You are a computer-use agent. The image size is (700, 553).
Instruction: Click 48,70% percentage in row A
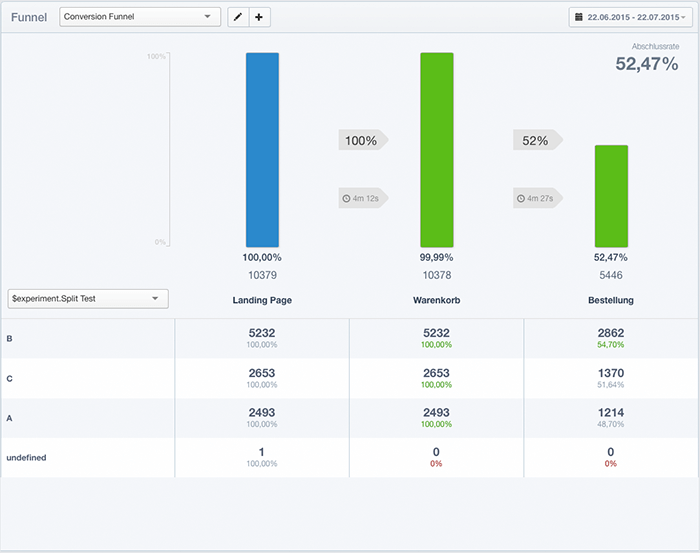[611, 424]
